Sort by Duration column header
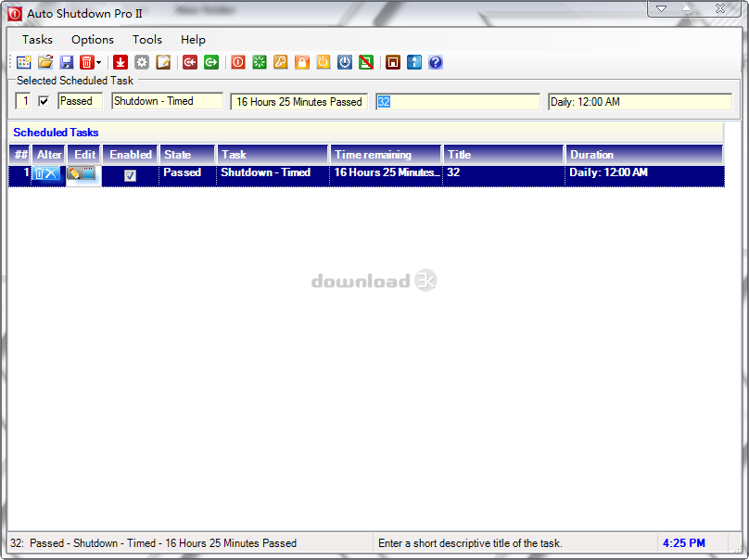 tap(644, 155)
